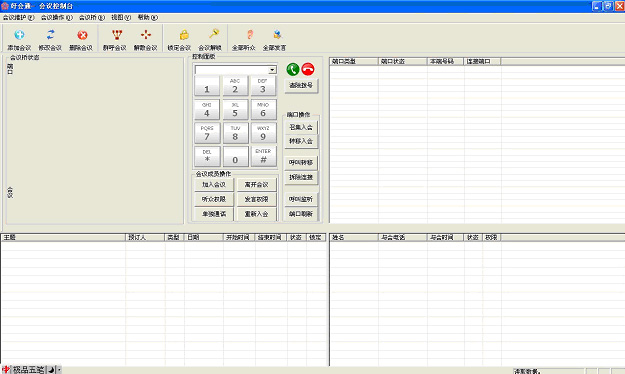Open the 会议维护 menu

[18, 18]
